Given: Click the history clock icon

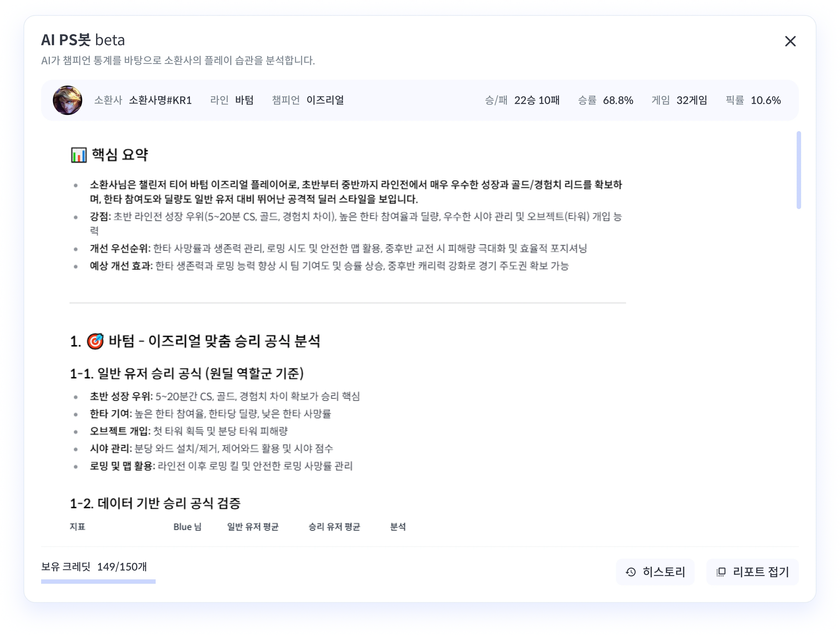Looking at the screenshot, I should 631,572.
